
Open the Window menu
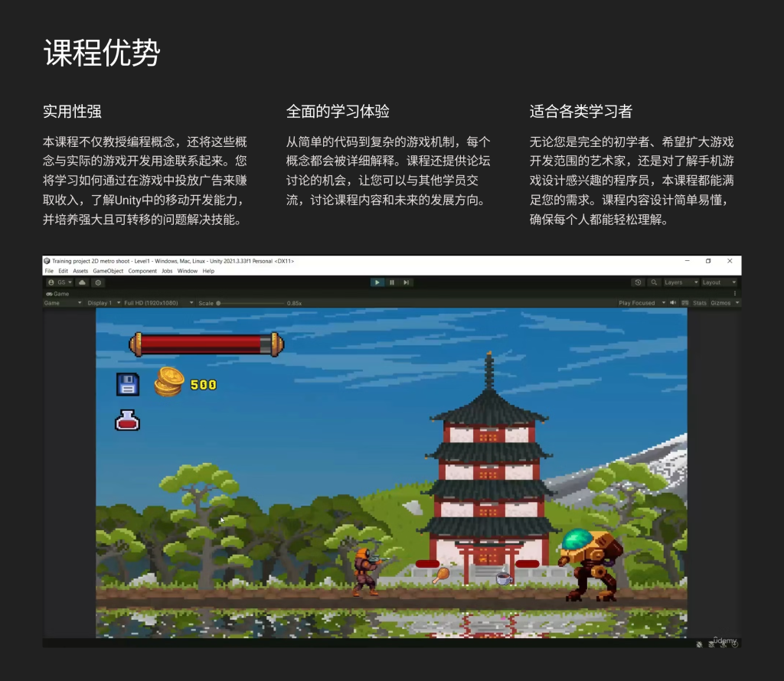pyautogui.click(x=188, y=271)
